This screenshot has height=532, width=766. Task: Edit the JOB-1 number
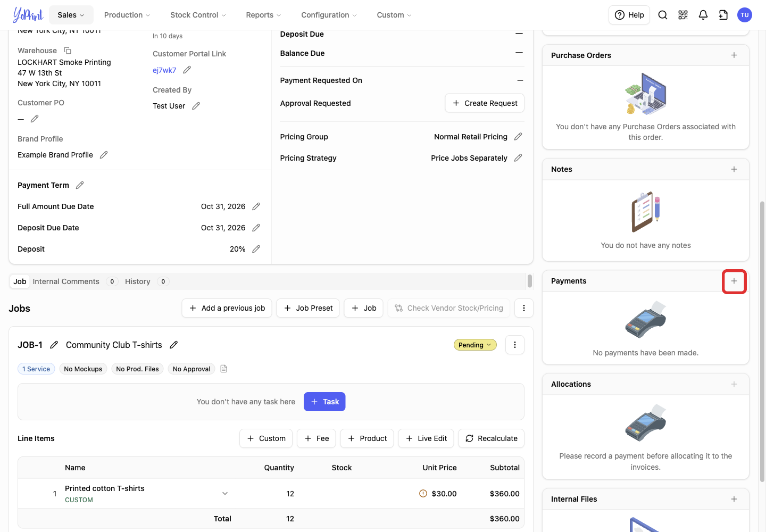coord(54,345)
